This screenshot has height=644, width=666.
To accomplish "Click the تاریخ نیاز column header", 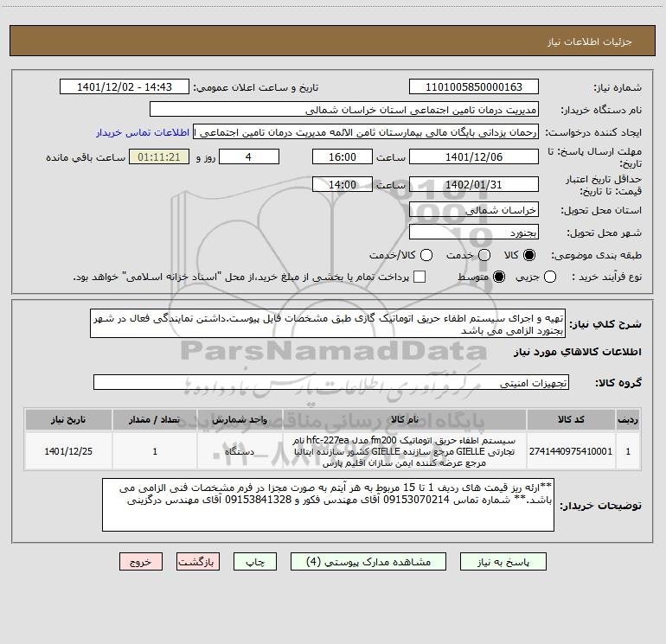I will pyautogui.click(x=68, y=419).
